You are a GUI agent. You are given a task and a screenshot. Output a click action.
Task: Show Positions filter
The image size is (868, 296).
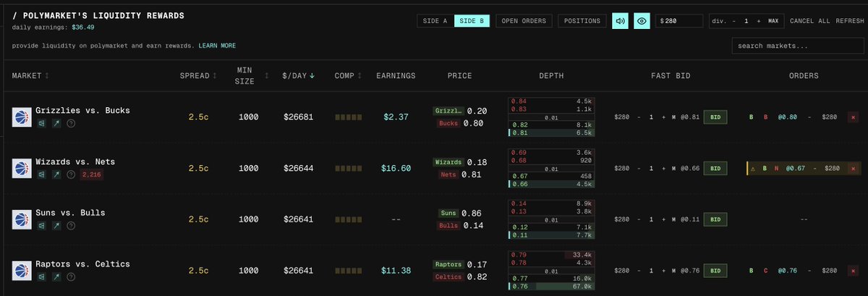582,21
